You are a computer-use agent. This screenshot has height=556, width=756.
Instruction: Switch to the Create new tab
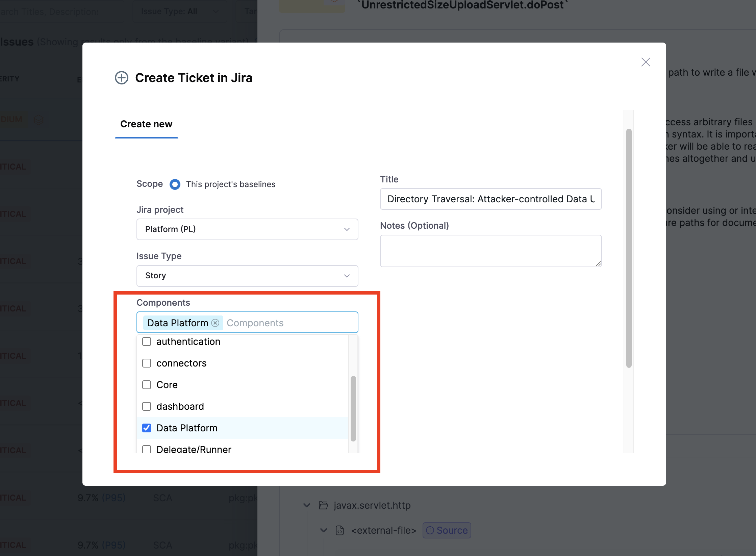[x=146, y=124]
